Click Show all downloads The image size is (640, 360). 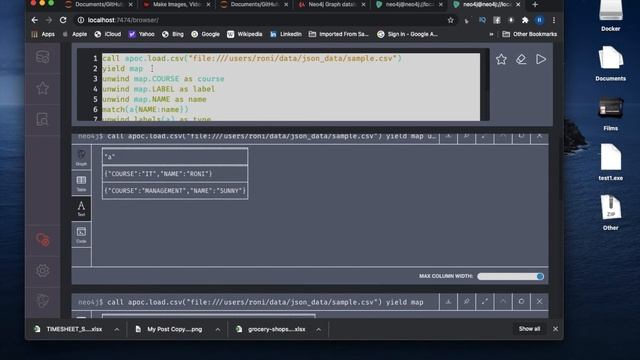click(x=529, y=329)
